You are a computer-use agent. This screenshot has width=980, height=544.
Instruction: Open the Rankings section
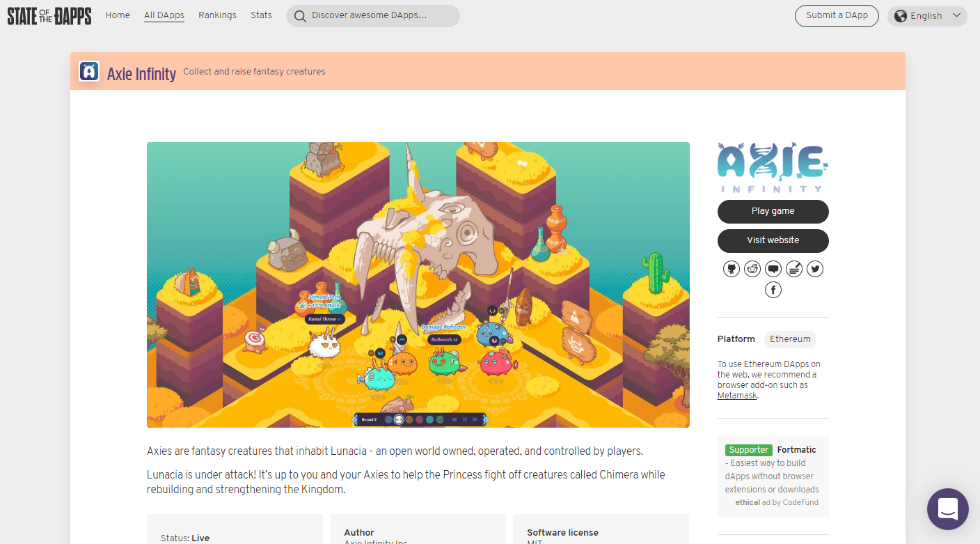[x=217, y=15]
